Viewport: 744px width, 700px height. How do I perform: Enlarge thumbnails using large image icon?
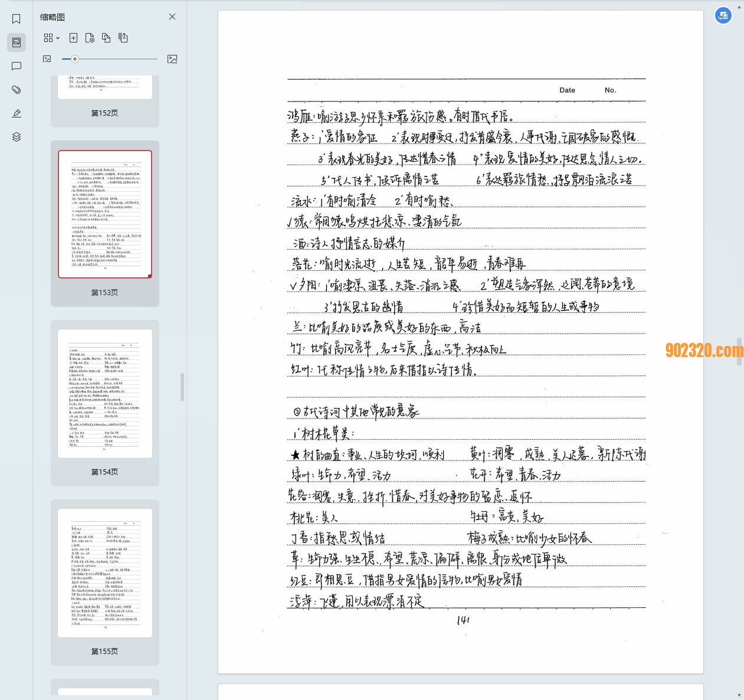172,59
